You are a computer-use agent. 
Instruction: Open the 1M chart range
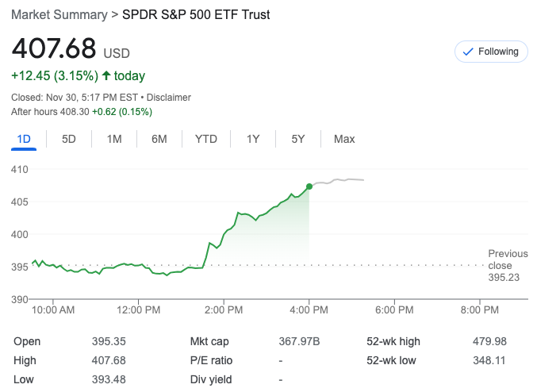tap(114, 139)
